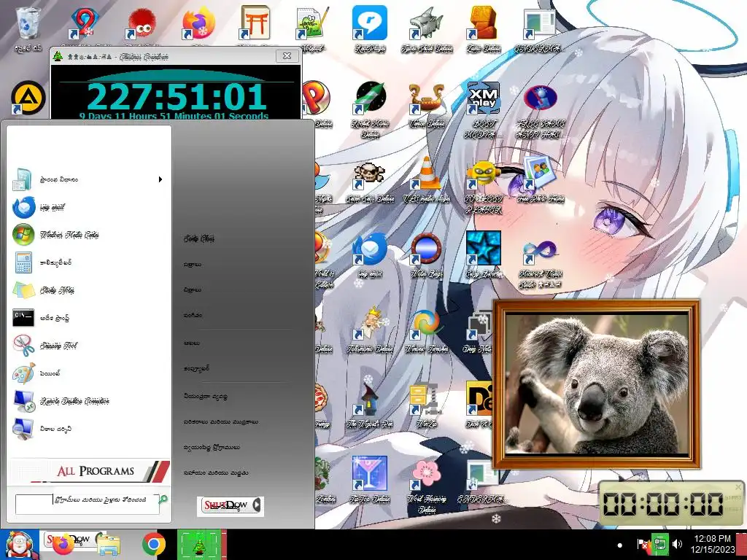Viewport: 747px width, 560px height.
Task: Click the Shut Down button
Action: coord(225,505)
